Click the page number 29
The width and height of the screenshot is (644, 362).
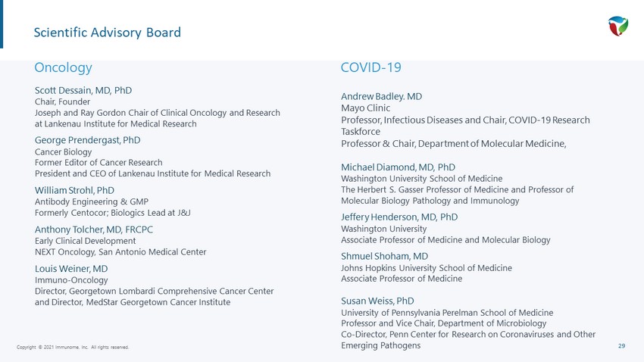(x=621, y=346)
